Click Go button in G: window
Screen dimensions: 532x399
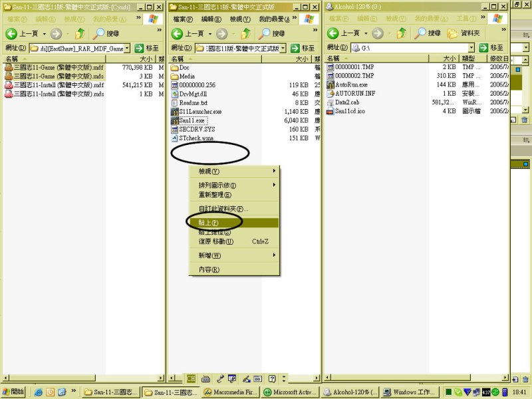491,47
